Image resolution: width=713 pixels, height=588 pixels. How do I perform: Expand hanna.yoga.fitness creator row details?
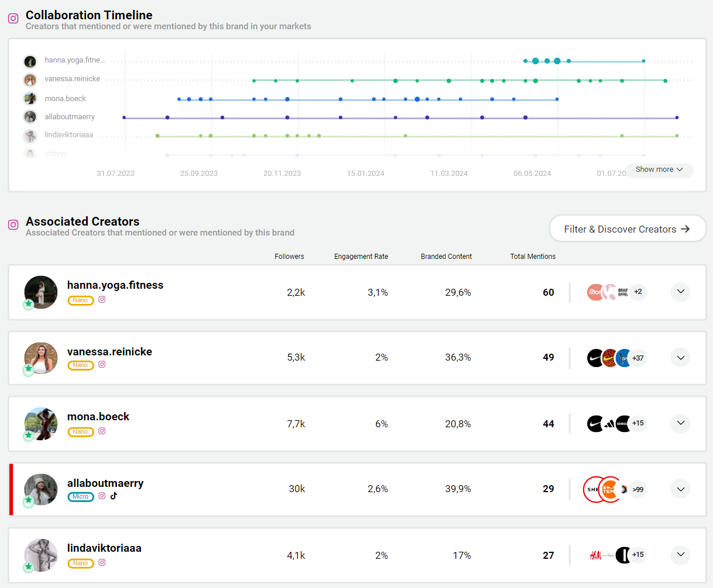(x=680, y=292)
